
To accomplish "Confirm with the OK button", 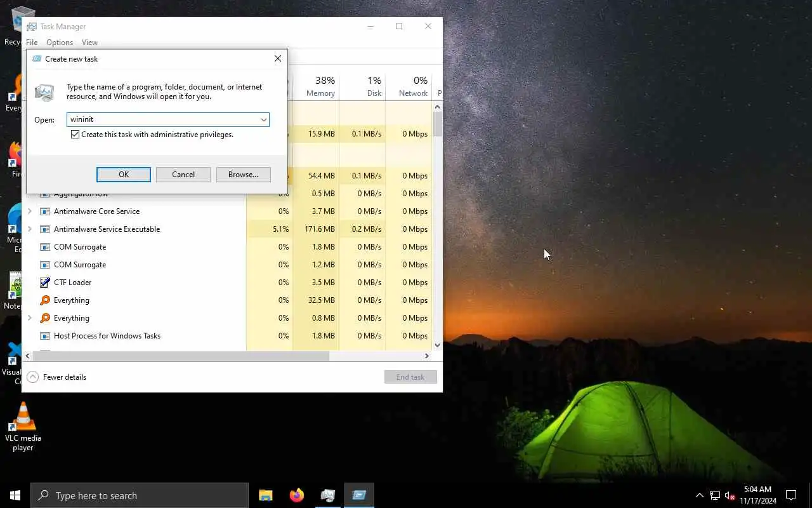I will pos(124,175).
